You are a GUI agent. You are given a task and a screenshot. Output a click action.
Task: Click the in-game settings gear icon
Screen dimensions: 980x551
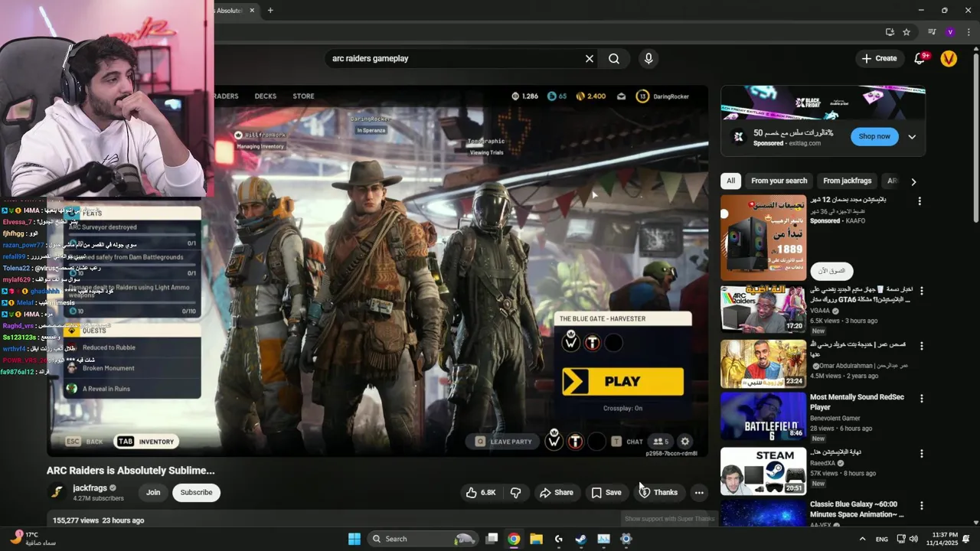685,442
